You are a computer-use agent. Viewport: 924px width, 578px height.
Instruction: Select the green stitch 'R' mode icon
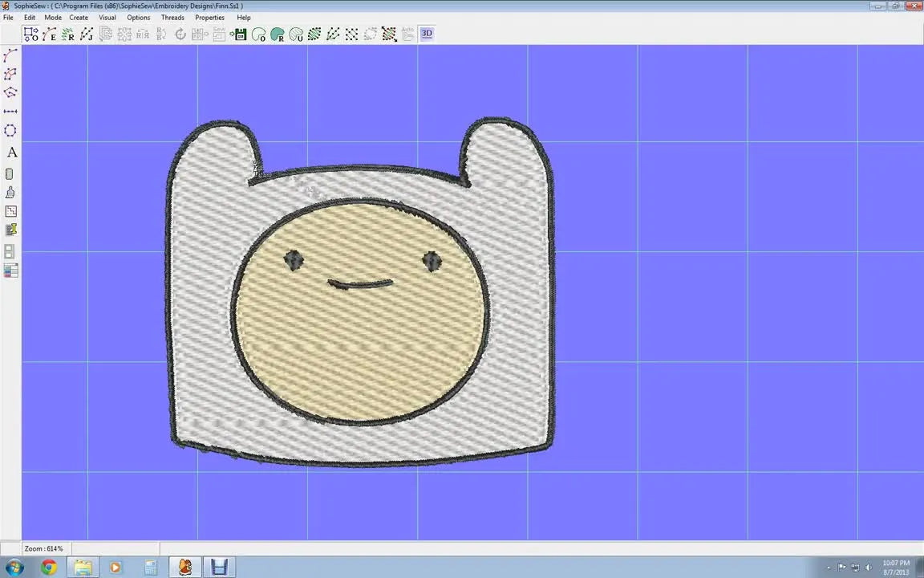tap(68, 35)
